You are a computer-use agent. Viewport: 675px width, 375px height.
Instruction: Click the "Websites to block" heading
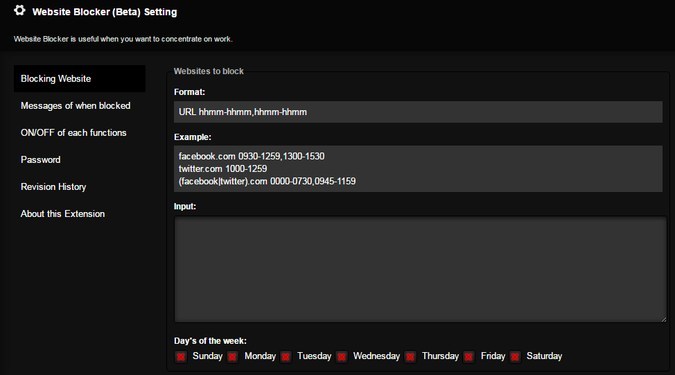coord(209,71)
